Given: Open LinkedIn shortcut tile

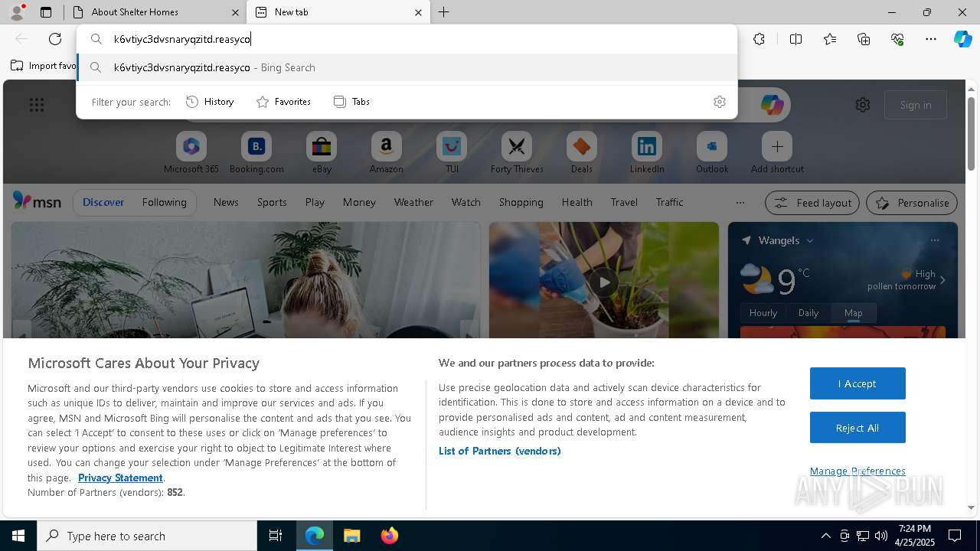Looking at the screenshot, I should [x=647, y=153].
